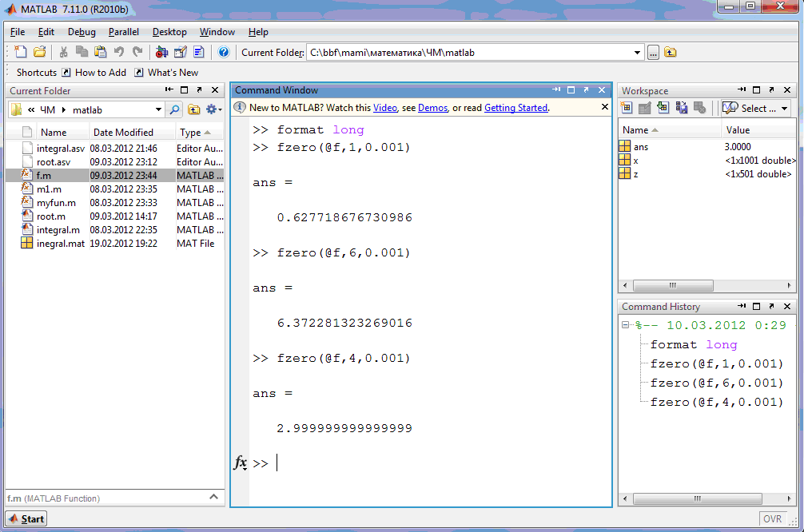
Task: Click the fx function browser icon
Action: click(x=240, y=463)
